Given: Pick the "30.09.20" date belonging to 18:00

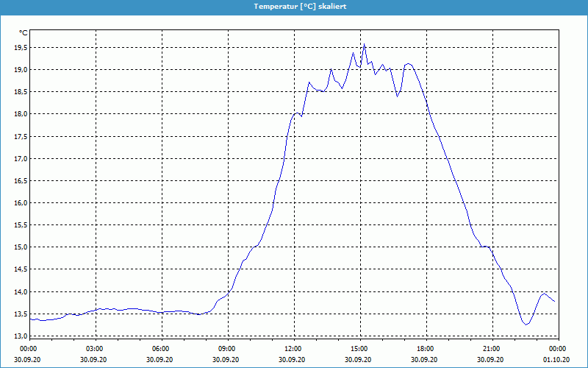Looking at the screenshot, I should click(424, 360).
